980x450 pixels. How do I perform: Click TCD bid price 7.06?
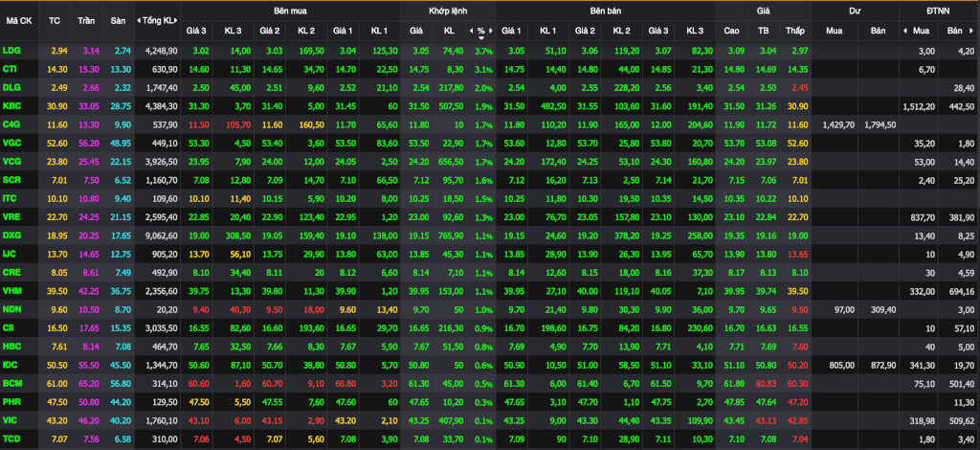tap(201, 440)
